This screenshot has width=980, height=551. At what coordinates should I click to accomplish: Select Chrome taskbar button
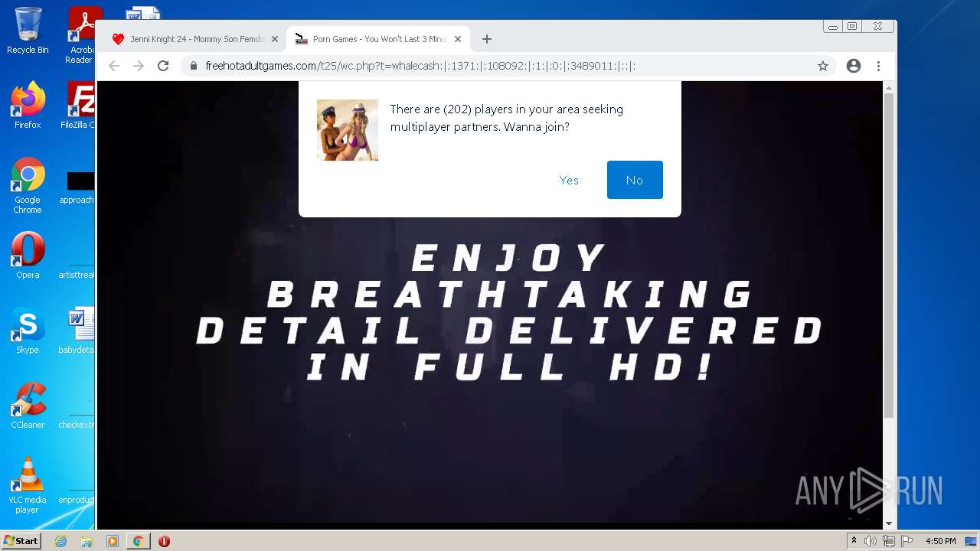coord(138,541)
